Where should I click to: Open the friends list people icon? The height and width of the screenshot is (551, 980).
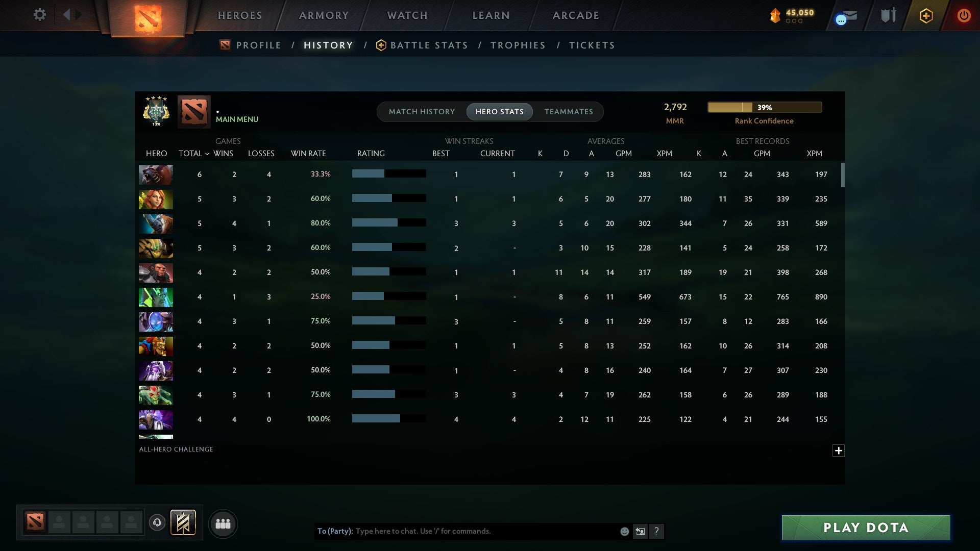tap(223, 523)
